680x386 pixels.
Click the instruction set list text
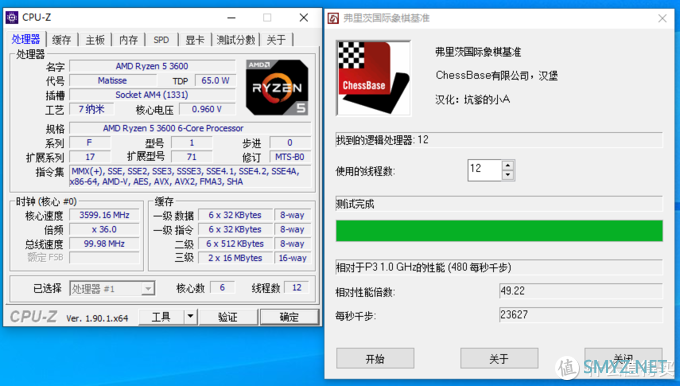coord(190,177)
